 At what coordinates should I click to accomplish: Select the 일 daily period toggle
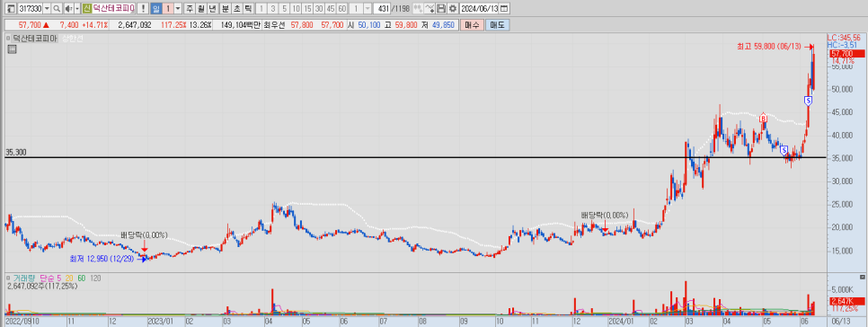click(156, 9)
